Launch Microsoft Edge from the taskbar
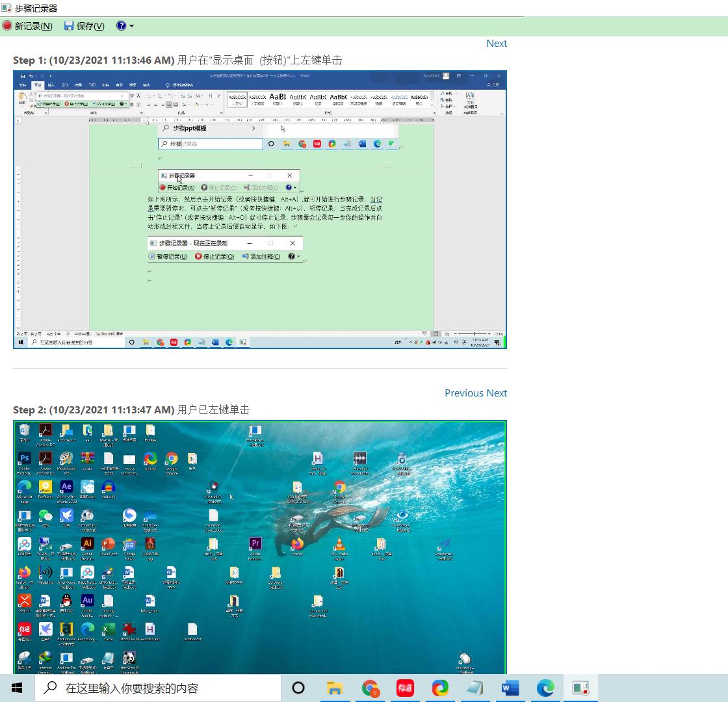 click(545, 688)
